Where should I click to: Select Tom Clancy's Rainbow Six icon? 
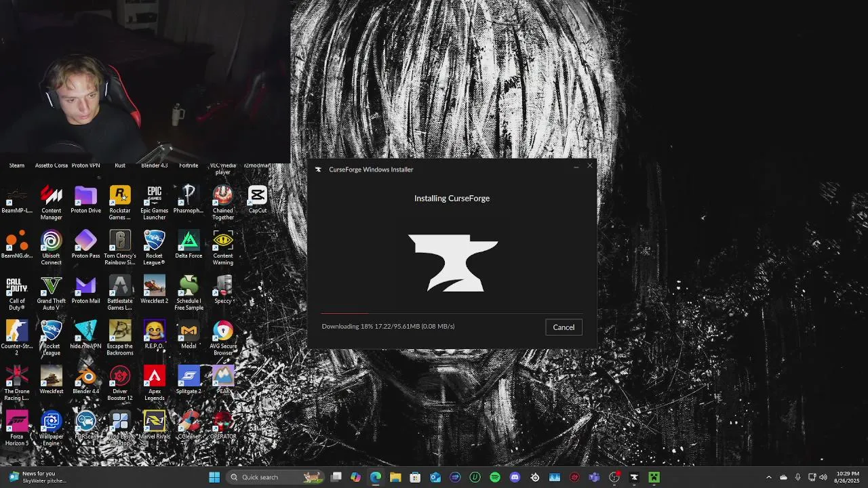120,248
